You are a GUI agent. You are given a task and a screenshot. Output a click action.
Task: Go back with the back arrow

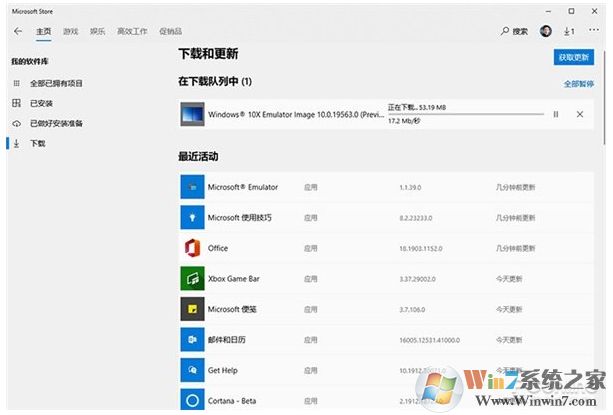click(18, 31)
